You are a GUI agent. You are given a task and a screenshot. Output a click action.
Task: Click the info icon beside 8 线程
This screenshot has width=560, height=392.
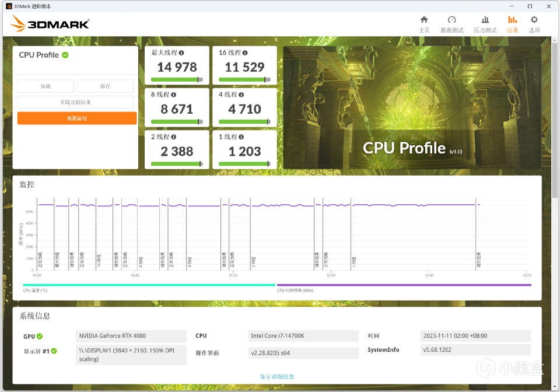click(x=174, y=95)
